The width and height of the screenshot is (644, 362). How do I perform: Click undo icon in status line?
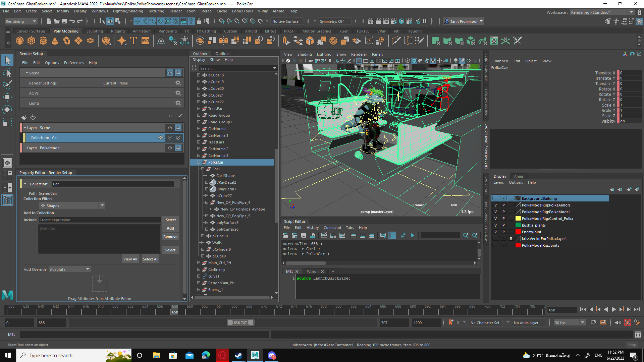tap(72, 21)
